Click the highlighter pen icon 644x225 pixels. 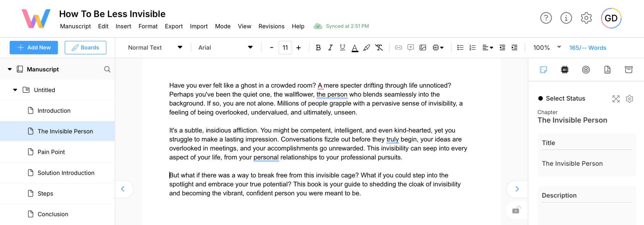[367, 48]
